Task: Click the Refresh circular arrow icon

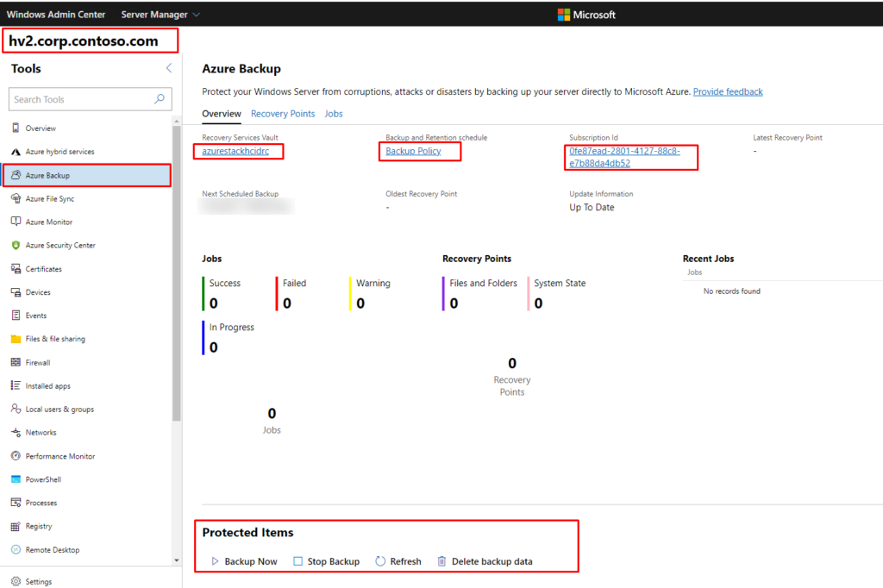Action: (380, 561)
